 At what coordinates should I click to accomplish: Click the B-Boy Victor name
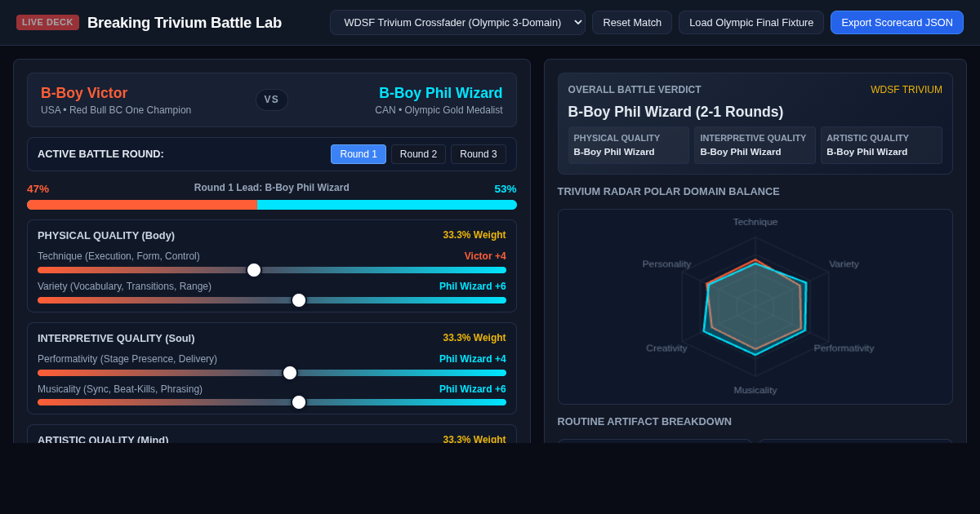coord(84,93)
